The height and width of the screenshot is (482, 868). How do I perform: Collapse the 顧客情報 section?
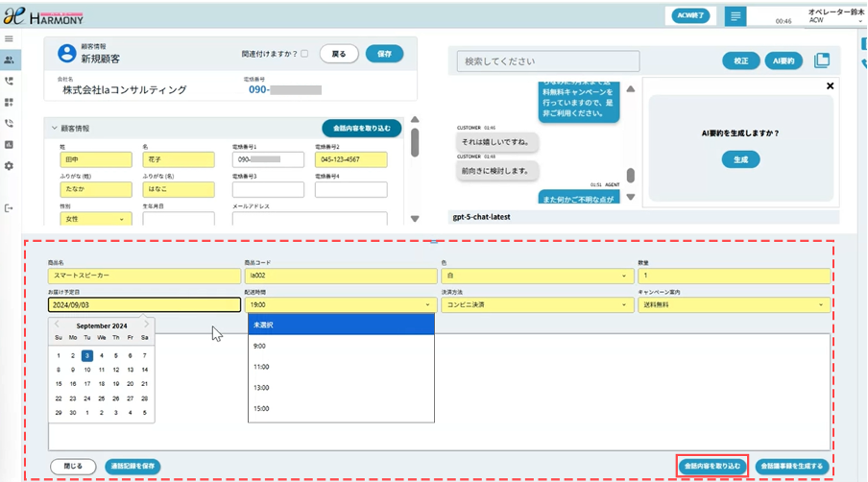pos(54,129)
